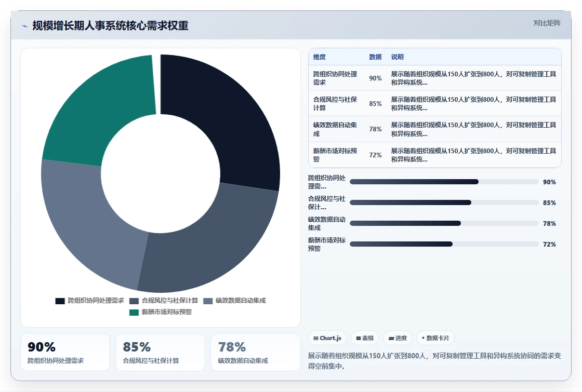Click the dark navy legend swatch
The image size is (582, 392).
pos(60,301)
